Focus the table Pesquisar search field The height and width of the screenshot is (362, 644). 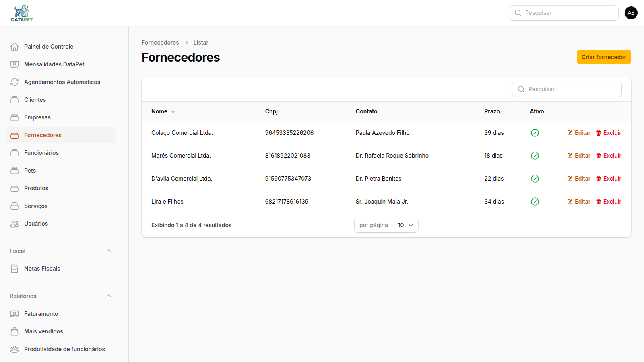[567, 89]
